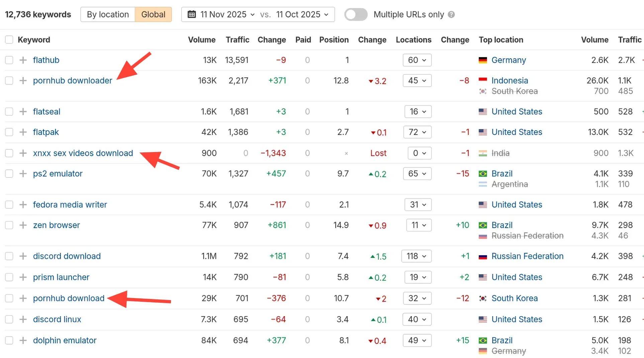Check the select-all checkbox in the header
Image resolution: width=644 pixels, height=358 pixels.
[x=9, y=40]
